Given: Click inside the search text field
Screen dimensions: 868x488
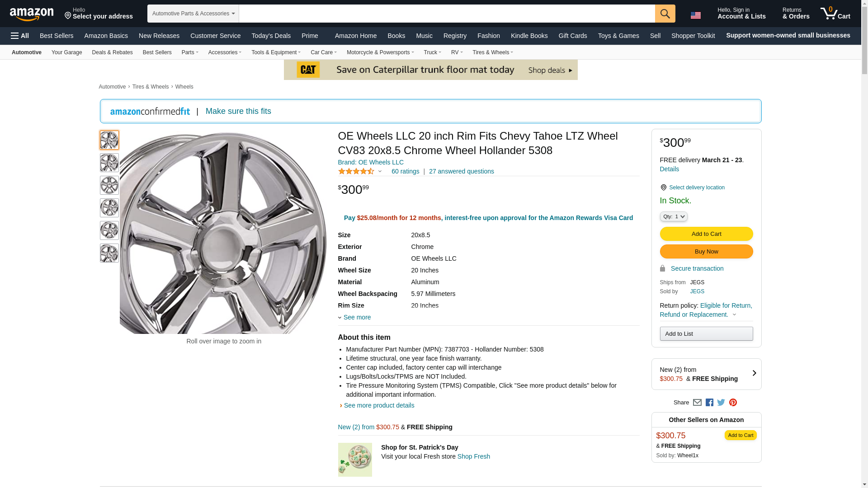Looking at the screenshot, I should 447,14.
